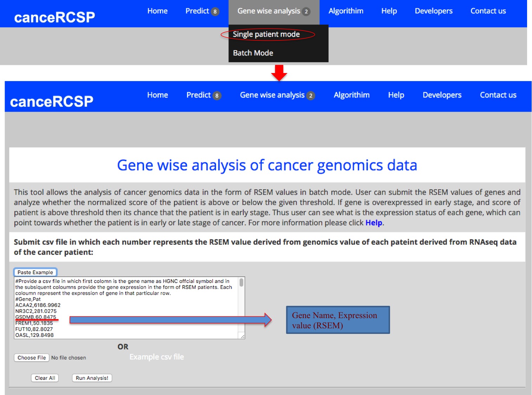Click the Run Analysis! button
The height and width of the screenshot is (395, 532).
(92, 378)
